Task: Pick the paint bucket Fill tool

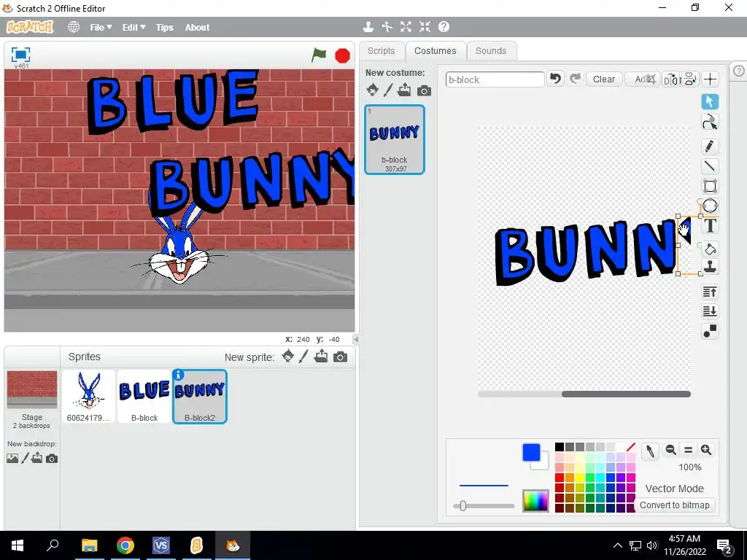Action: click(710, 249)
